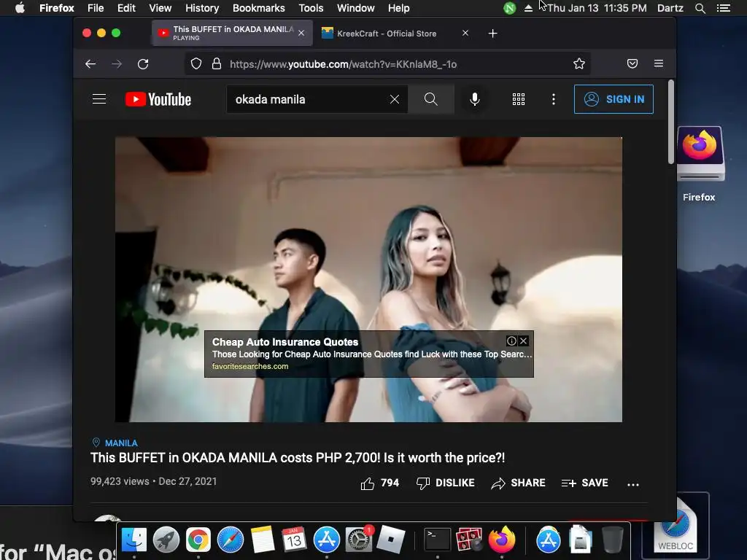Open the tracking protection shield icon

(x=196, y=64)
